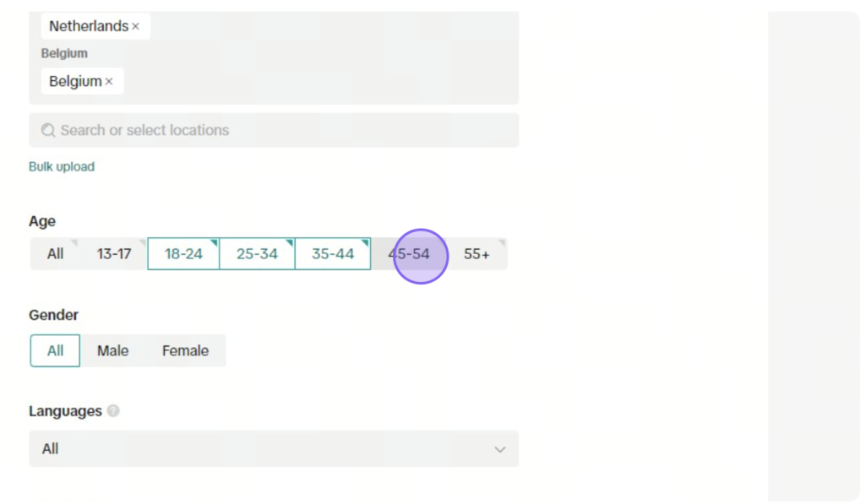This screenshot has height=504, width=865.
Task: Select the All age option
Action: pos(55,253)
